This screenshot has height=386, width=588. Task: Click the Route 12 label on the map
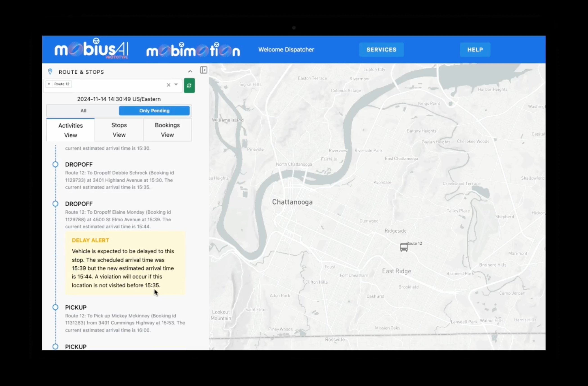coord(414,243)
